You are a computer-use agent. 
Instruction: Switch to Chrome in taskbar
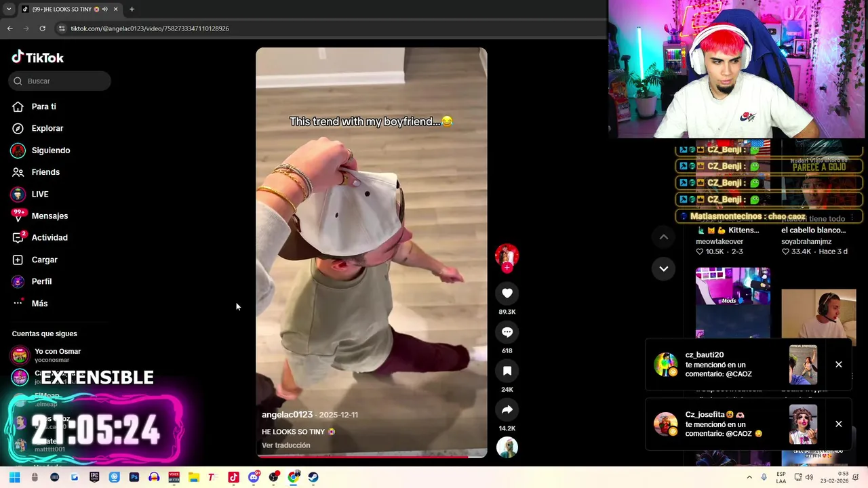pos(294,477)
